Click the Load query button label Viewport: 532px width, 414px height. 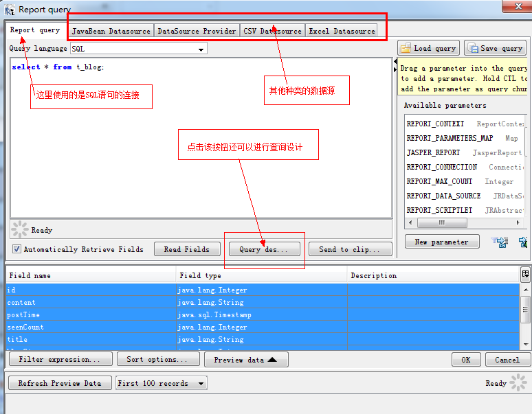point(434,49)
